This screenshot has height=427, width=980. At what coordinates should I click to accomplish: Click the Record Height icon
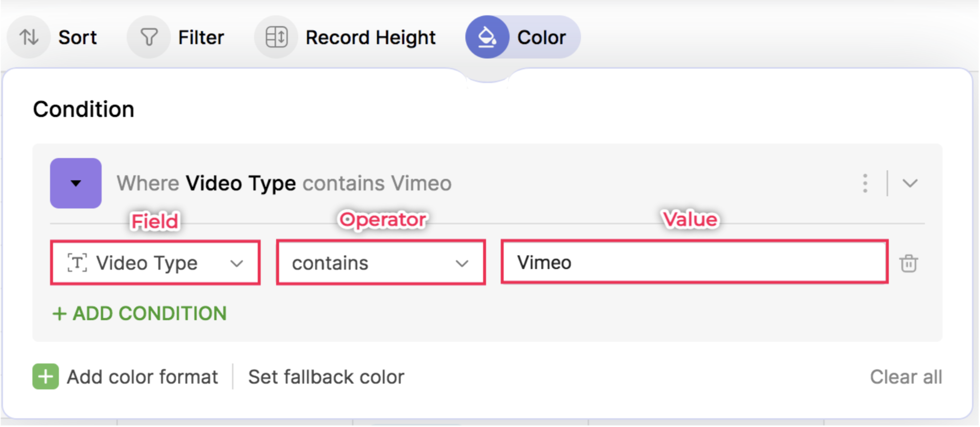pyautogui.click(x=276, y=37)
